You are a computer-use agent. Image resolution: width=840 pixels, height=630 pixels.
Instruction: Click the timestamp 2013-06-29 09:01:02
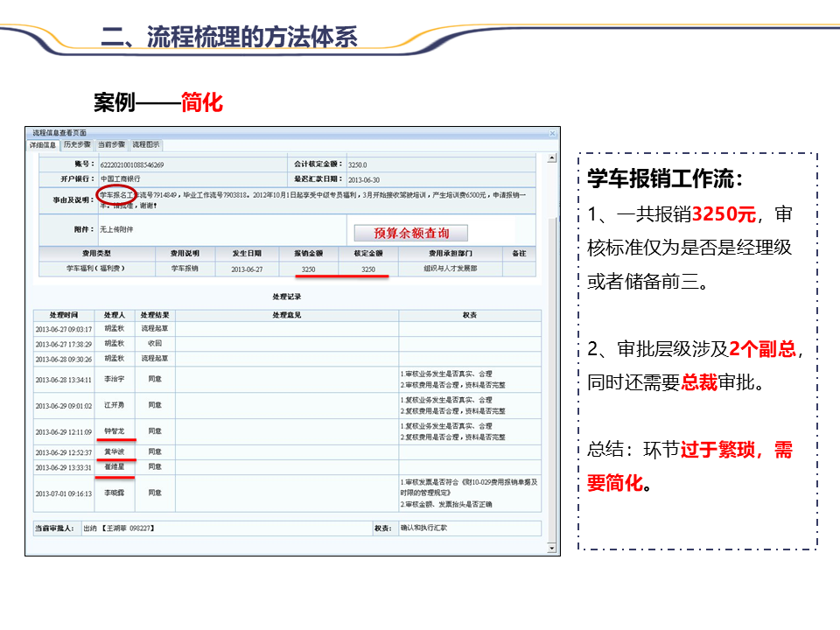point(64,406)
